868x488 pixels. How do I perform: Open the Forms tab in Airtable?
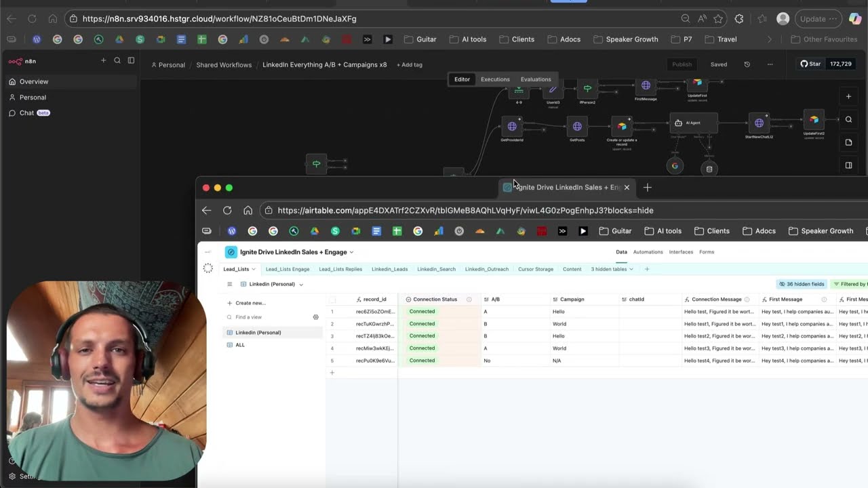tap(707, 252)
